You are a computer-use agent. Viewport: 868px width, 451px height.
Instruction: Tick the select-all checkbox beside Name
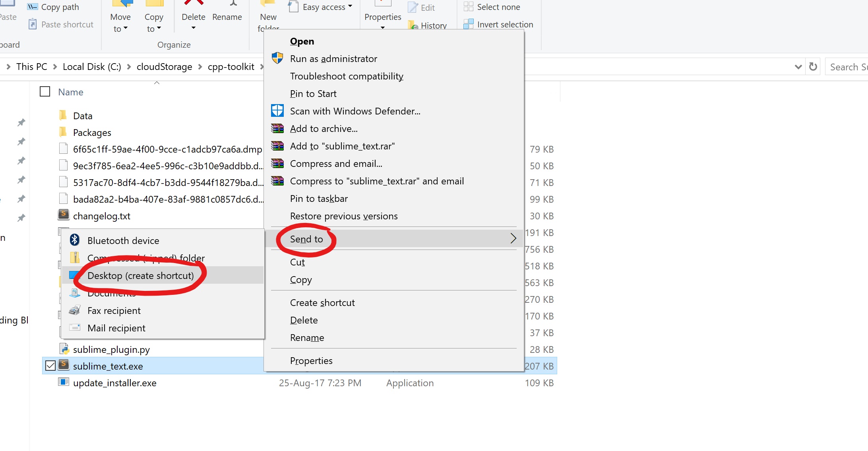tap(45, 92)
